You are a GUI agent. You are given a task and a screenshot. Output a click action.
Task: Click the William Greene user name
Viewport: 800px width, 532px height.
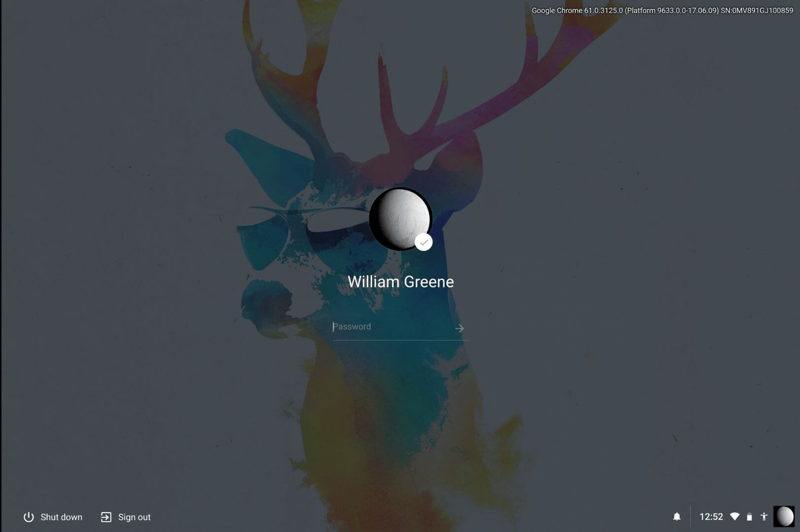pos(400,282)
